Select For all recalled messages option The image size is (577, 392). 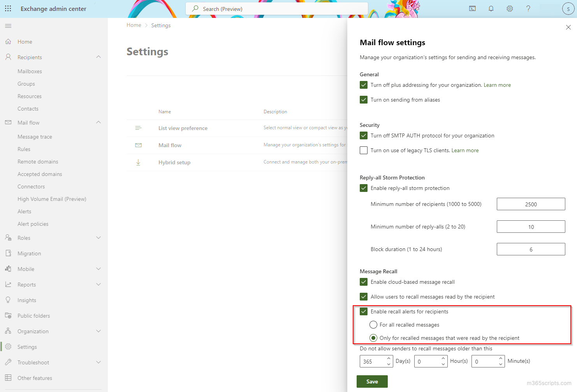click(373, 325)
